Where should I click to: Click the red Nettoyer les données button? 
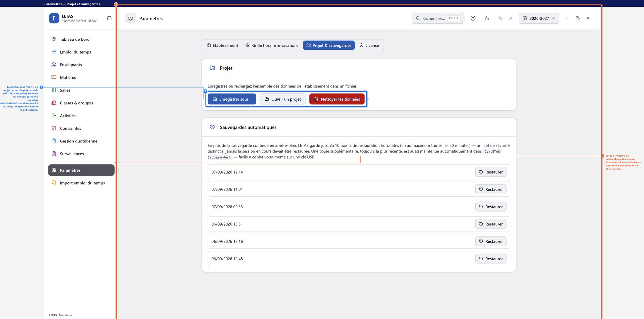coord(337,99)
